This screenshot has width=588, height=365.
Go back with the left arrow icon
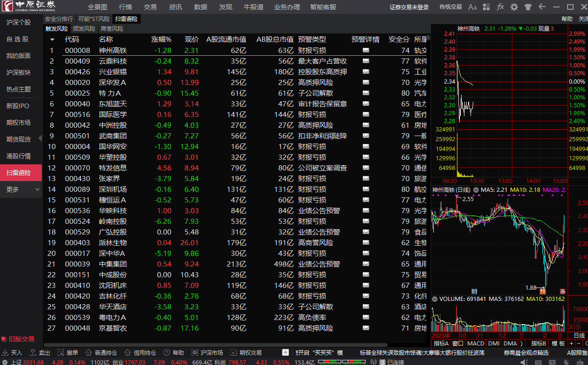[542, 7]
